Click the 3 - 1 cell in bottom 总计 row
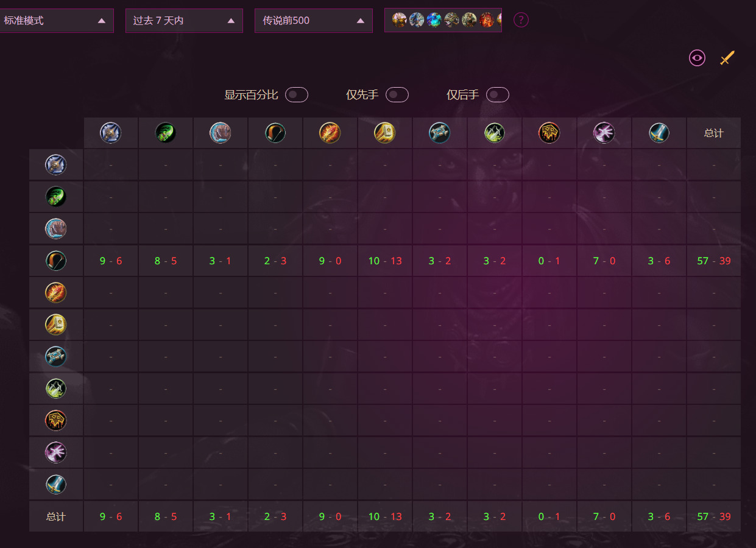The width and height of the screenshot is (756, 548). [221, 516]
